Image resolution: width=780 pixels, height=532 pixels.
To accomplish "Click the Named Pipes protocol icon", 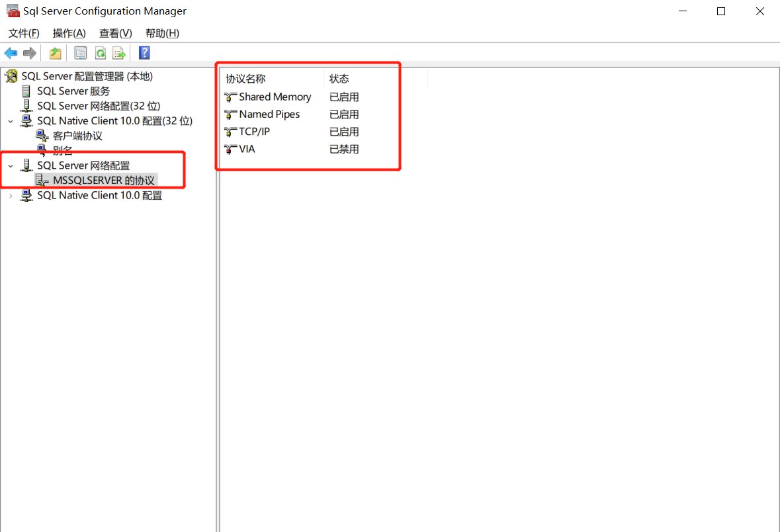I will tap(230, 114).
